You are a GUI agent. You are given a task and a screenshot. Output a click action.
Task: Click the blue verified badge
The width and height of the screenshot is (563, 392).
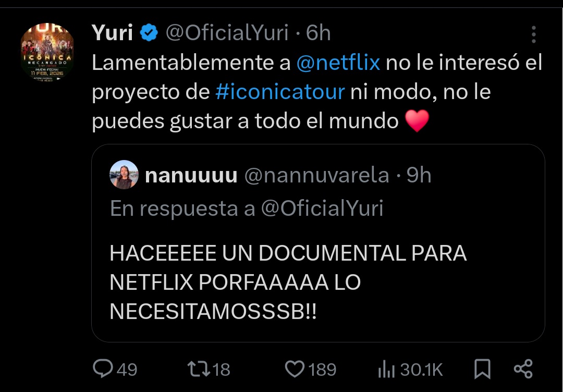[x=150, y=33]
